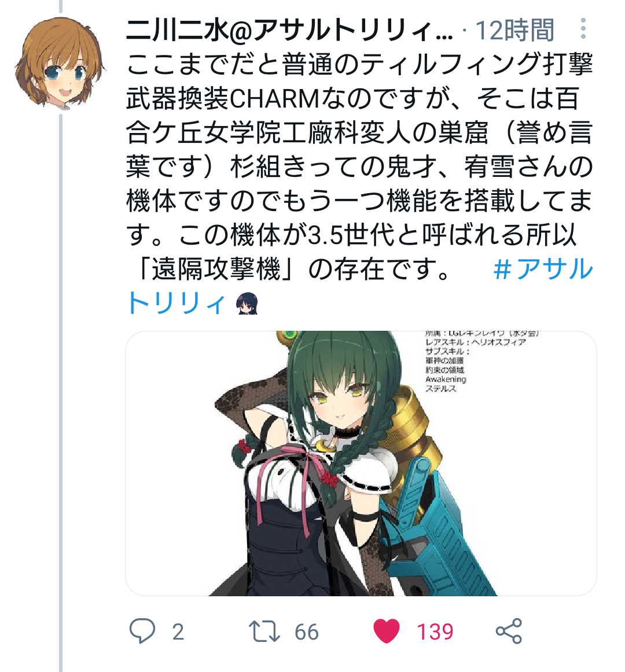This screenshot has height=672, width=625.
Task: Unlike the tweet via the red heart
Action: click(x=387, y=631)
